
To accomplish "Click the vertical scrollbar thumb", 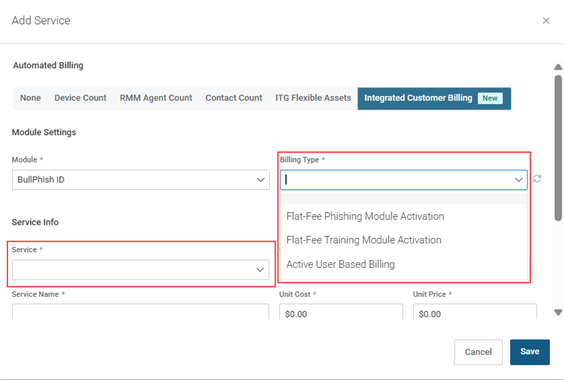I will pos(558,148).
